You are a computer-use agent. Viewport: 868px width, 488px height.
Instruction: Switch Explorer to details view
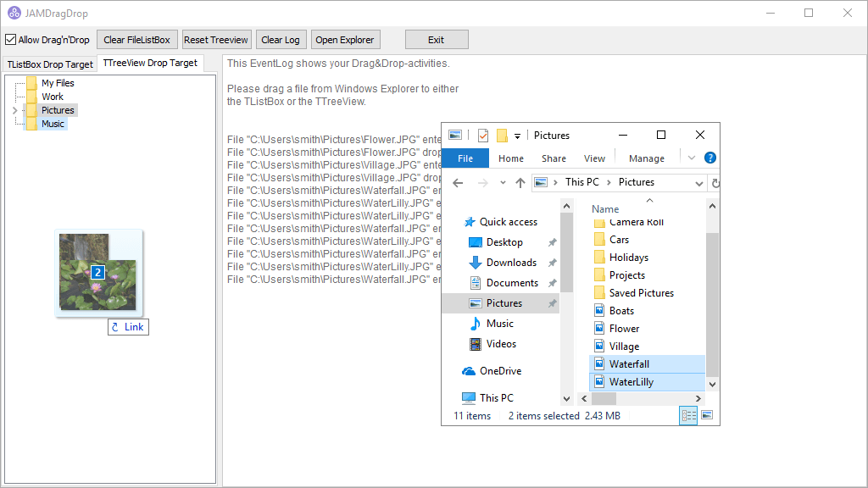(688, 415)
